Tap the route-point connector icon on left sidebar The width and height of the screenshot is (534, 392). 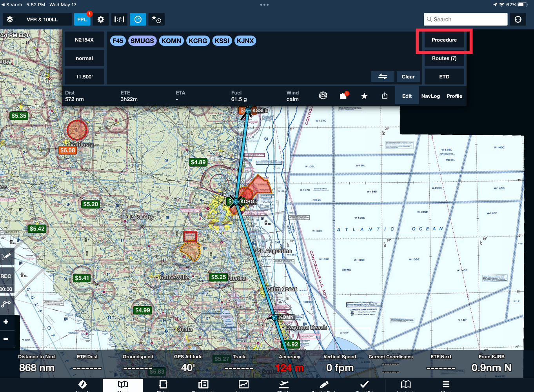(x=6, y=304)
